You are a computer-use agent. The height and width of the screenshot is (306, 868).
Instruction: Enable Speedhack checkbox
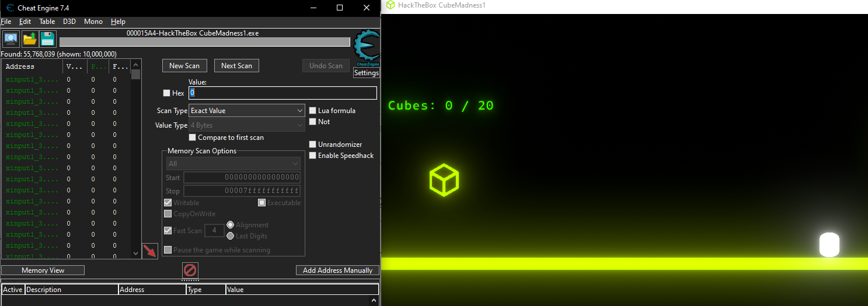pyautogui.click(x=313, y=156)
